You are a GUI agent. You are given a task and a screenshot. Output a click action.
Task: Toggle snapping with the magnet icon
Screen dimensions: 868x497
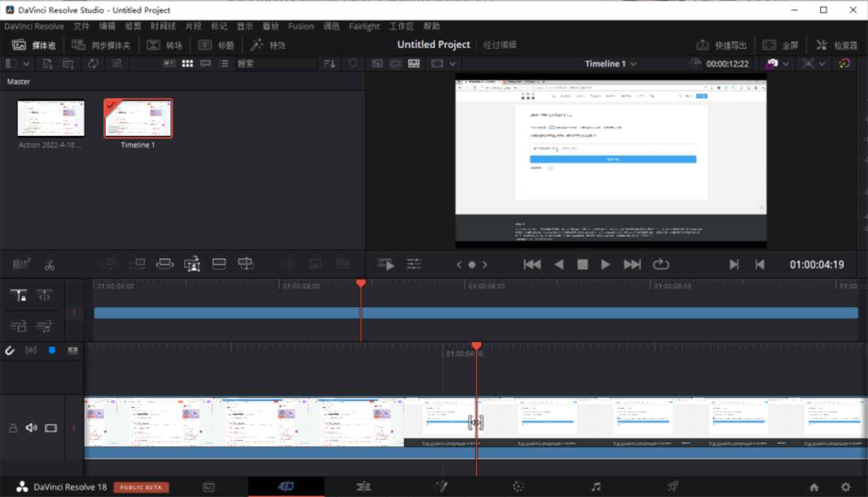(x=10, y=350)
